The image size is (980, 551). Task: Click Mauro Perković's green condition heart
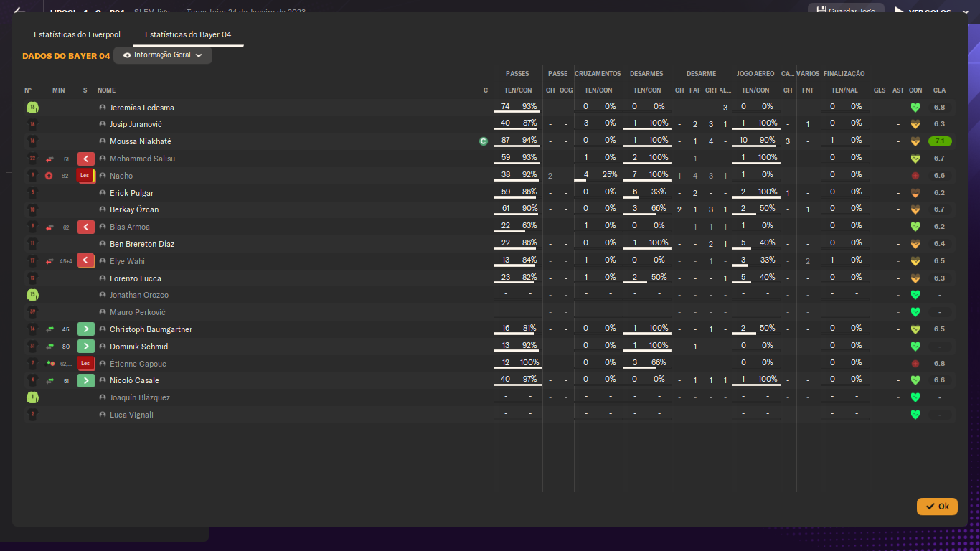tap(915, 312)
